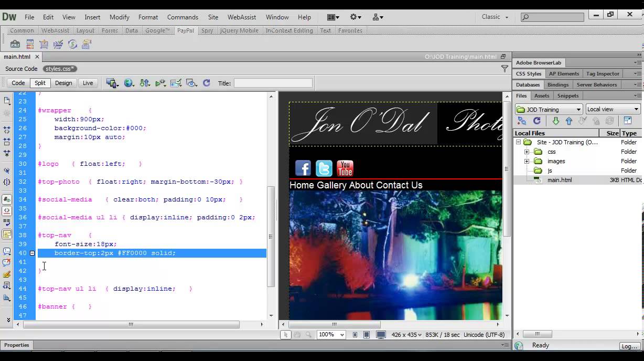The height and width of the screenshot is (361, 644).
Task: Toggle word wrap in coding toolbar
Action: click(7, 222)
